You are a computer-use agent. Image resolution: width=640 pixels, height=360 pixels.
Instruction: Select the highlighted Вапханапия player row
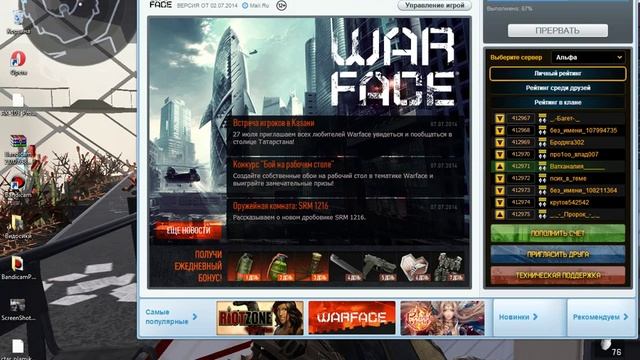pos(558,167)
